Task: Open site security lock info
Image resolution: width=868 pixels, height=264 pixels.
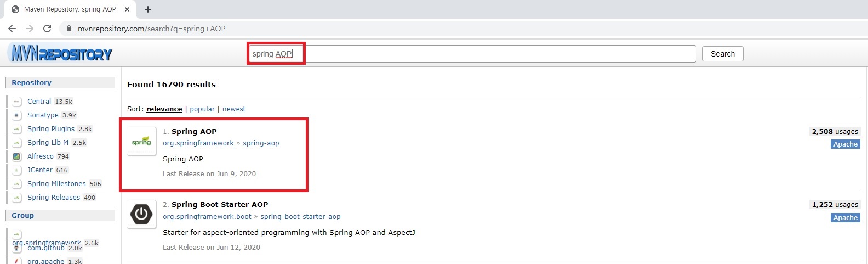Action: (69, 29)
